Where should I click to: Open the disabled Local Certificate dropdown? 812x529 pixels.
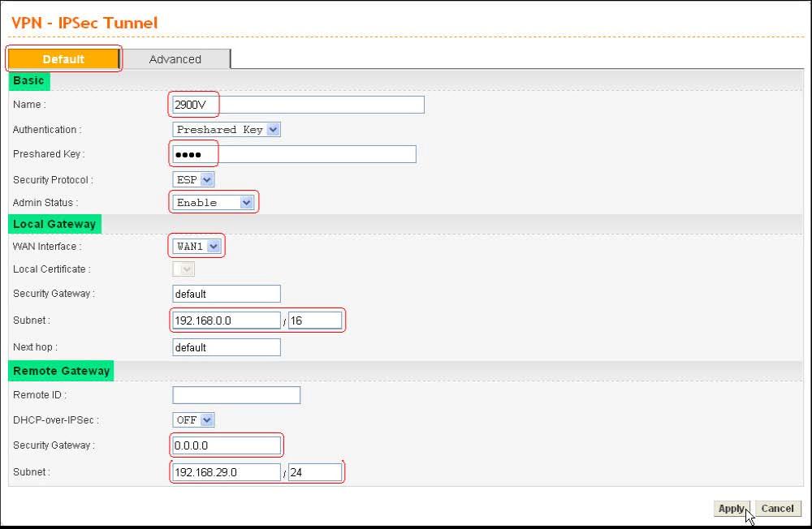[184, 269]
